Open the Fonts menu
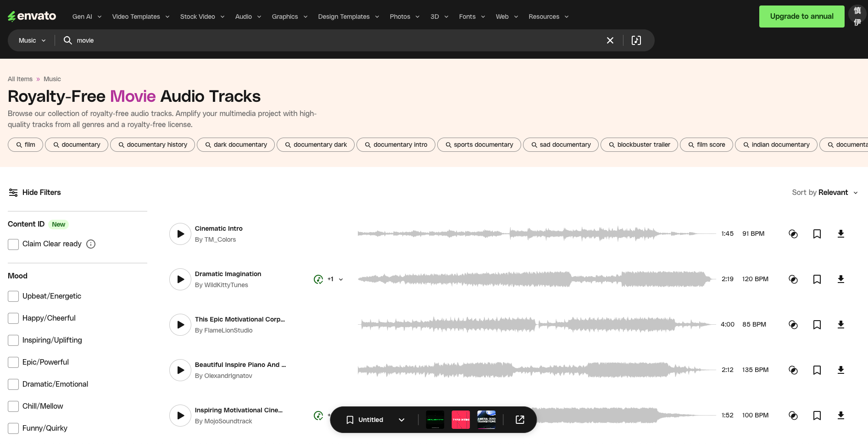Screen dimensions: 868x444 472,17
